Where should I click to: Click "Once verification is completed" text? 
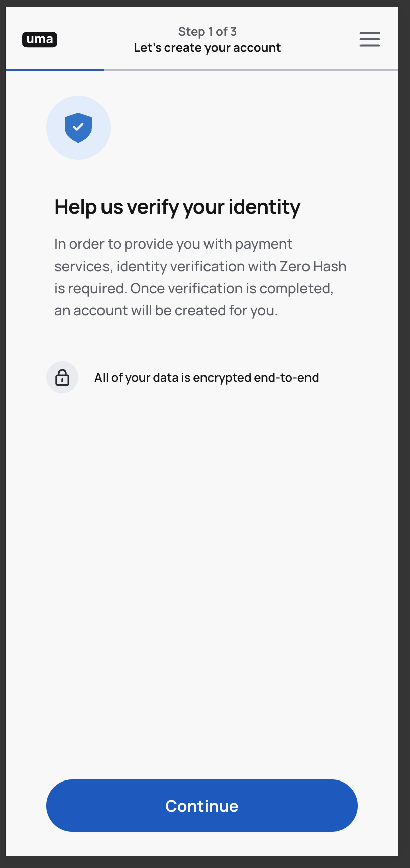coord(232,288)
